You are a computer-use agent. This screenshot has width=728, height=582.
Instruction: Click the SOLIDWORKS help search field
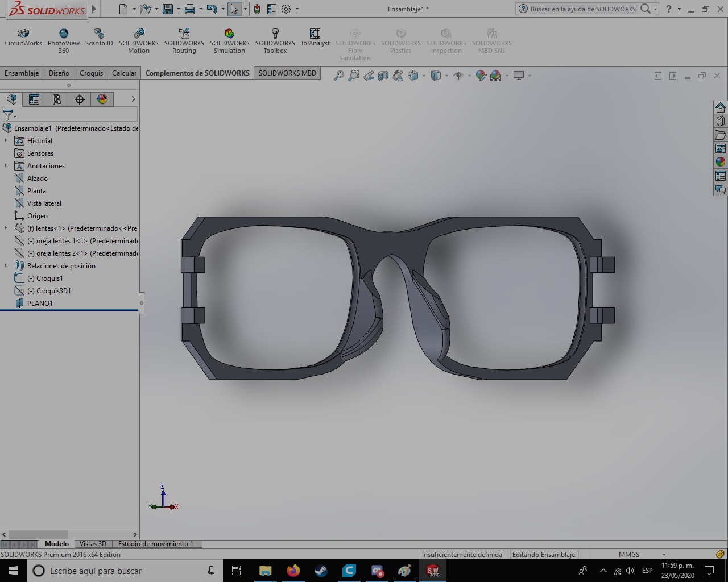[x=583, y=9]
